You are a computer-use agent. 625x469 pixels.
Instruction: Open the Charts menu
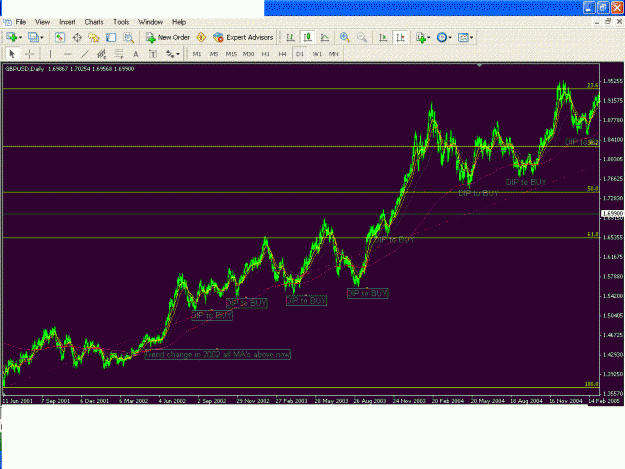tap(94, 22)
